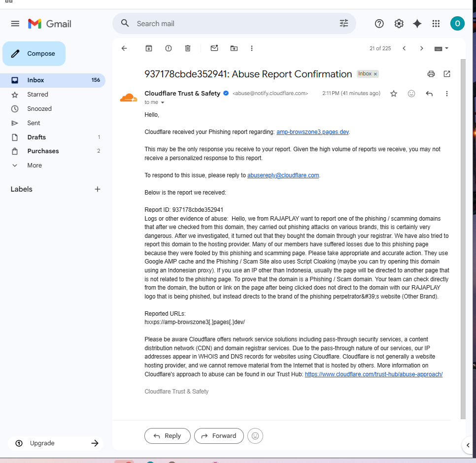The image size is (476, 463).
Task: Delete this email with trash icon
Action: [188, 48]
